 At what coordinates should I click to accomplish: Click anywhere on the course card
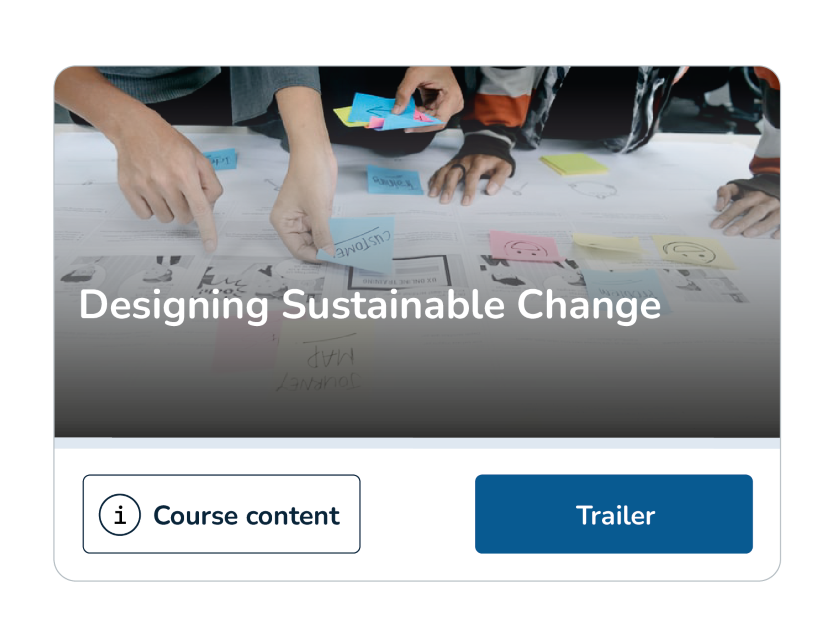(x=420, y=320)
